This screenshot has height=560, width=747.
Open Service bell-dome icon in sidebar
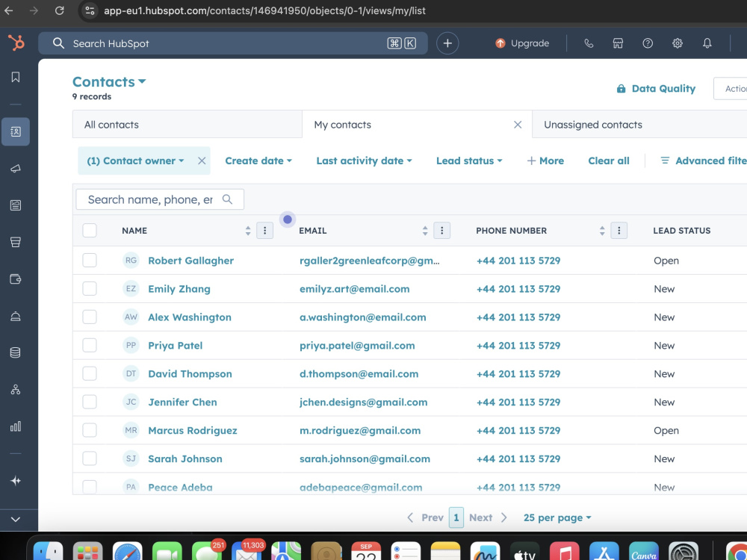click(x=16, y=316)
